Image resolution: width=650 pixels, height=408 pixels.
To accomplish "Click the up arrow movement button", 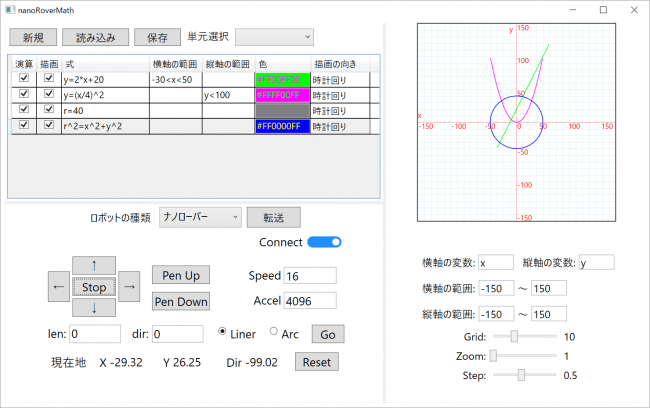I will tap(94, 265).
